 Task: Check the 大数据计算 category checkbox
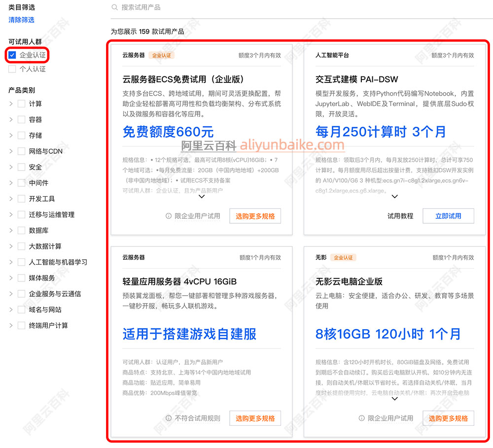click(21, 246)
